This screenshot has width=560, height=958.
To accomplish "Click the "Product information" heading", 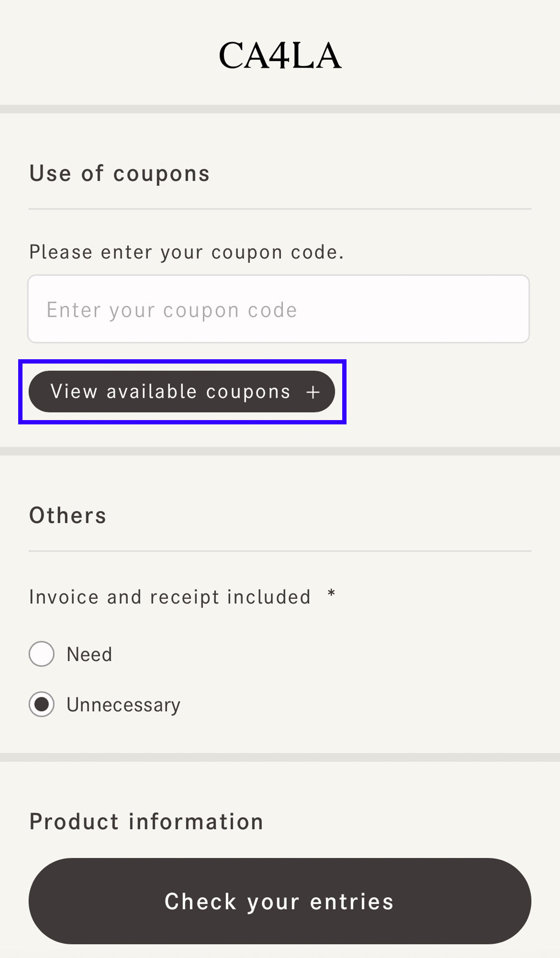I will 146,821.
